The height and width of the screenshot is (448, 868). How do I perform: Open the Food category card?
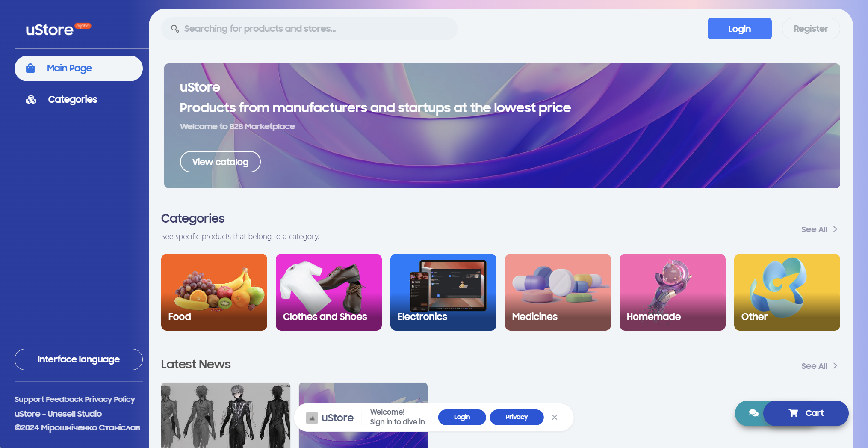click(x=214, y=292)
